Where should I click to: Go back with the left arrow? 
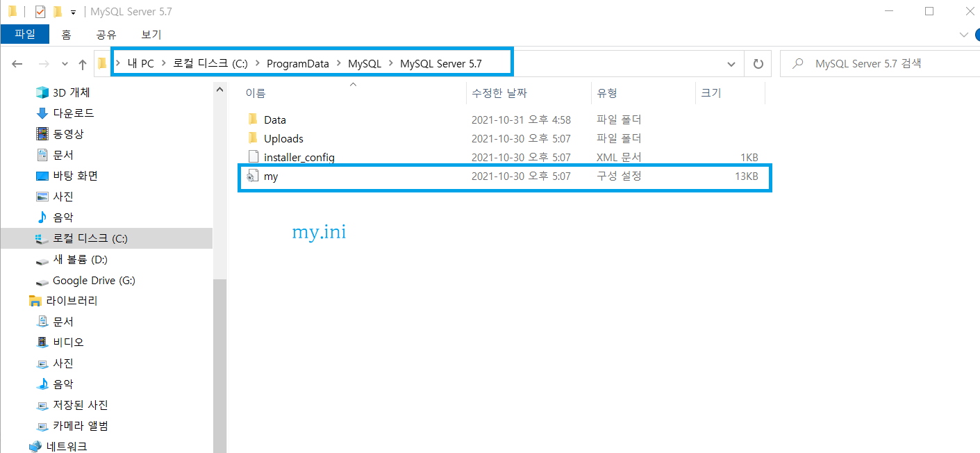(18, 64)
